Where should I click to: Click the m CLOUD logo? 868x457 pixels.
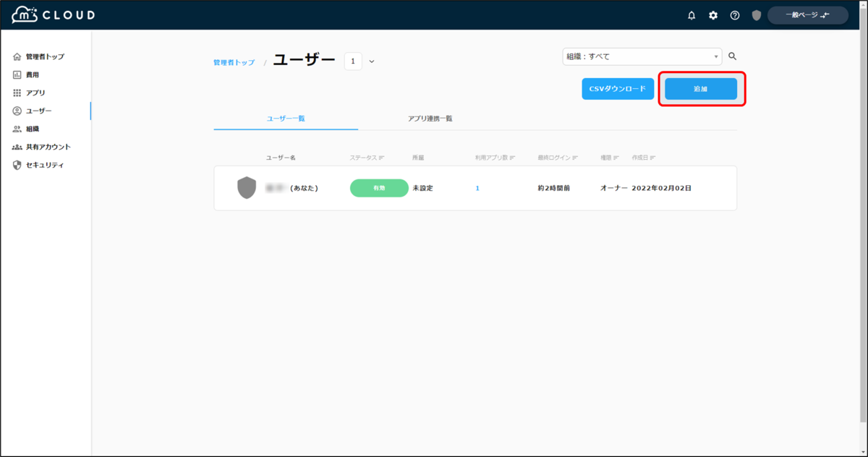click(53, 14)
